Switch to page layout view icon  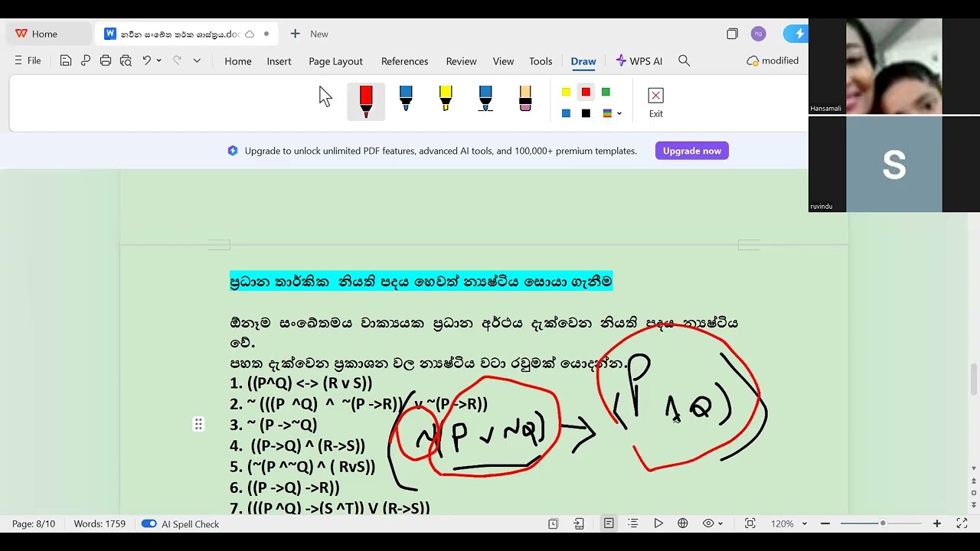point(609,523)
